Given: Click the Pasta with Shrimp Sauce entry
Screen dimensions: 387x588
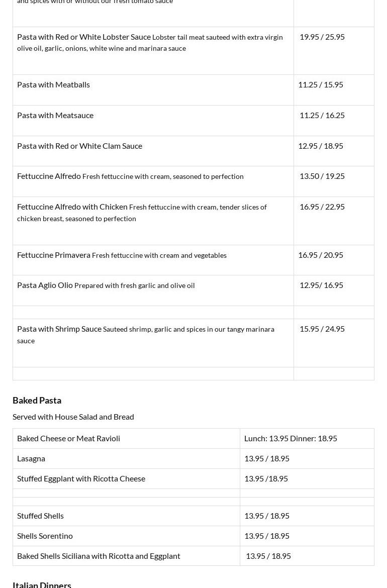Looking at the screenshot, I should 59,329.
